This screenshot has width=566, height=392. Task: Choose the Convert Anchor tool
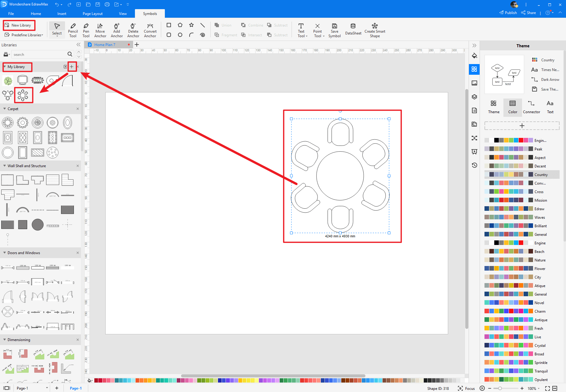[x=150, y=30]
